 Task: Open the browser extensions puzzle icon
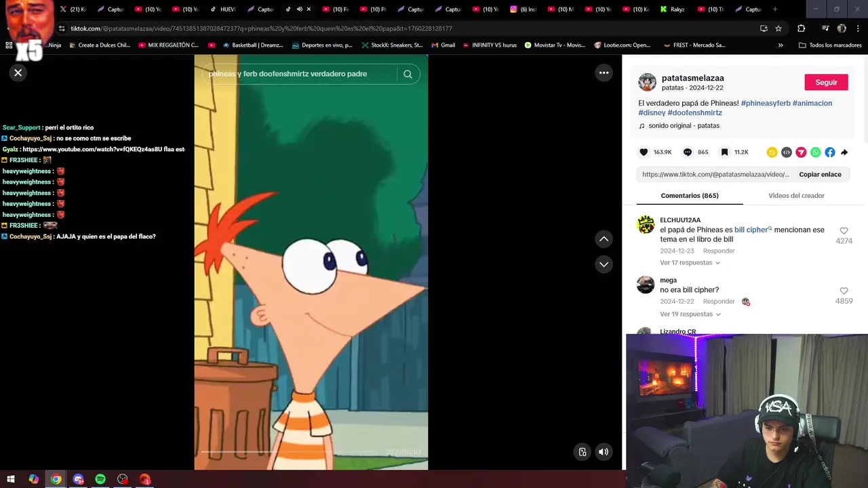[x=801, y=28]
